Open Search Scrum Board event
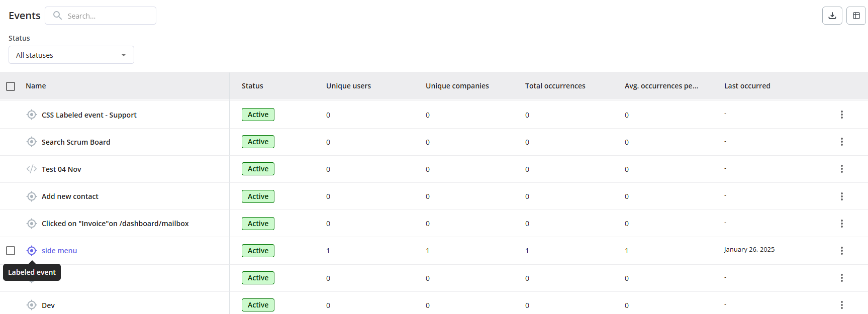 point(76,142)
